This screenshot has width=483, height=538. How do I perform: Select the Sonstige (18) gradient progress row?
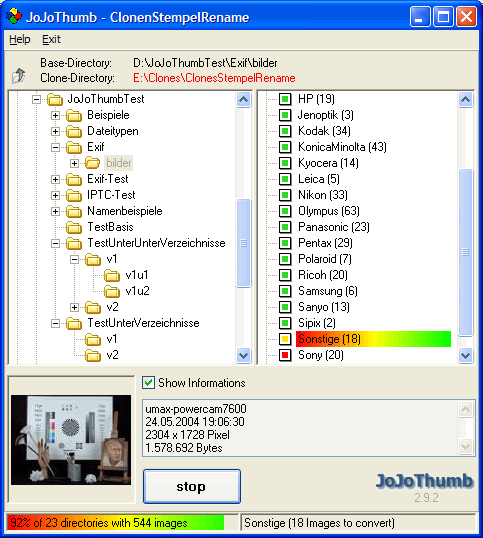tap(373, 339)
